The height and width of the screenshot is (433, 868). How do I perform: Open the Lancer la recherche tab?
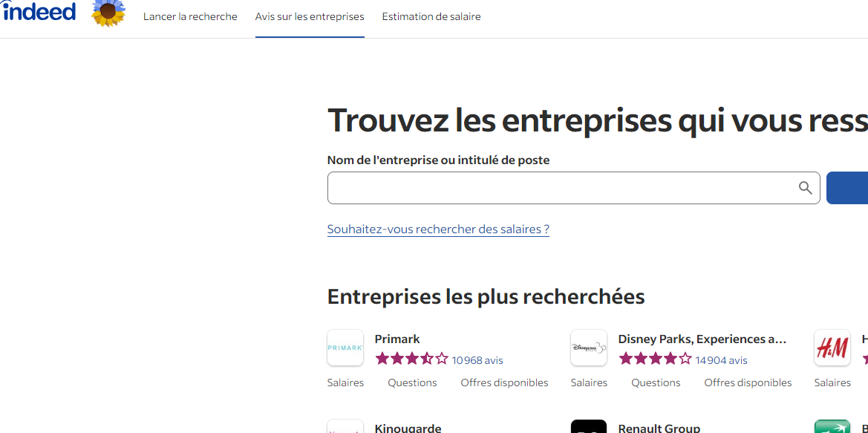pos(190,16)
